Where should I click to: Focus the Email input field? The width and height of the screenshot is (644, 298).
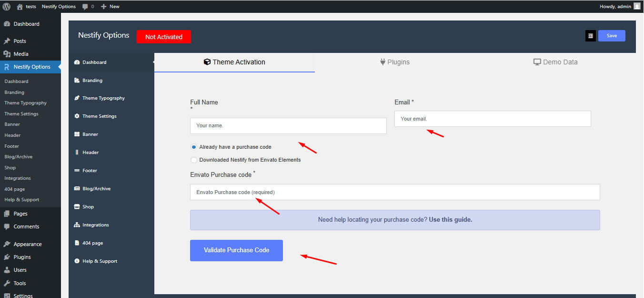click(493, 119)
